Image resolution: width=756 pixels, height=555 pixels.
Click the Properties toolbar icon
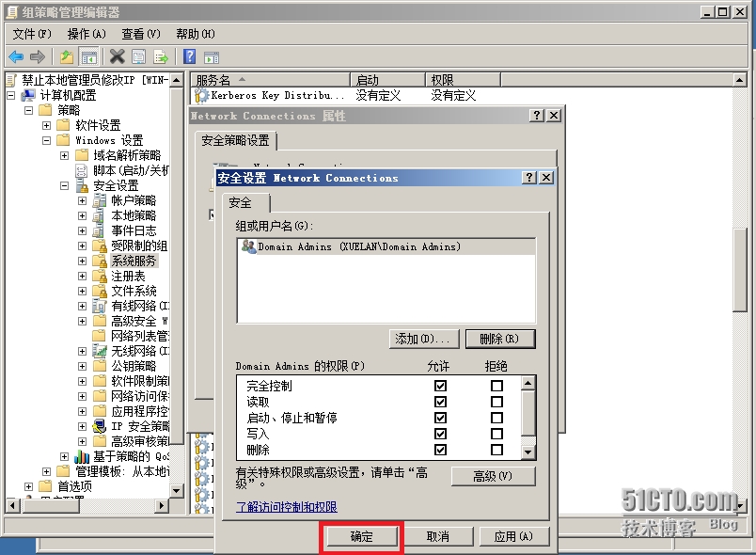(x=139, y=56)
